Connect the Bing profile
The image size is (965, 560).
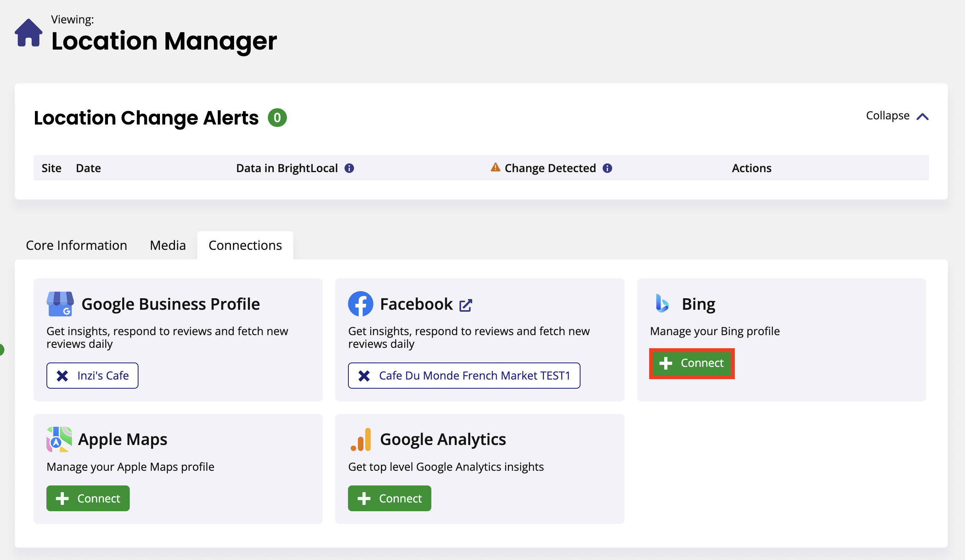[692, 363]
